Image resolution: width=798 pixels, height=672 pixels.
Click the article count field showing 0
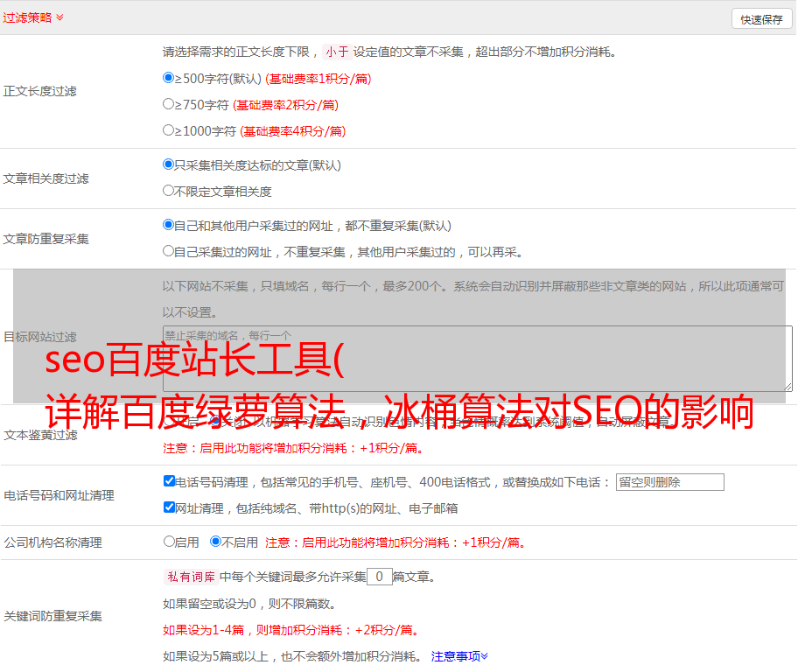[x=379, y=577]
